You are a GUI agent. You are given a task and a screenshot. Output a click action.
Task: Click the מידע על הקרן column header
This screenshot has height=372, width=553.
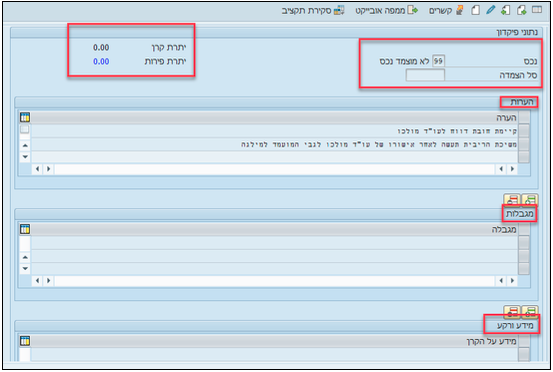click(274, 341)
